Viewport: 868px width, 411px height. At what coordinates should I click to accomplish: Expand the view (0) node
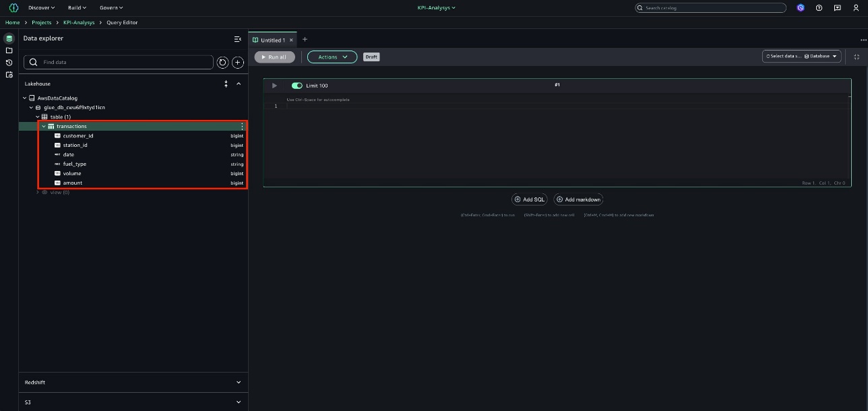pyautogui.click(x=38, y=192)
